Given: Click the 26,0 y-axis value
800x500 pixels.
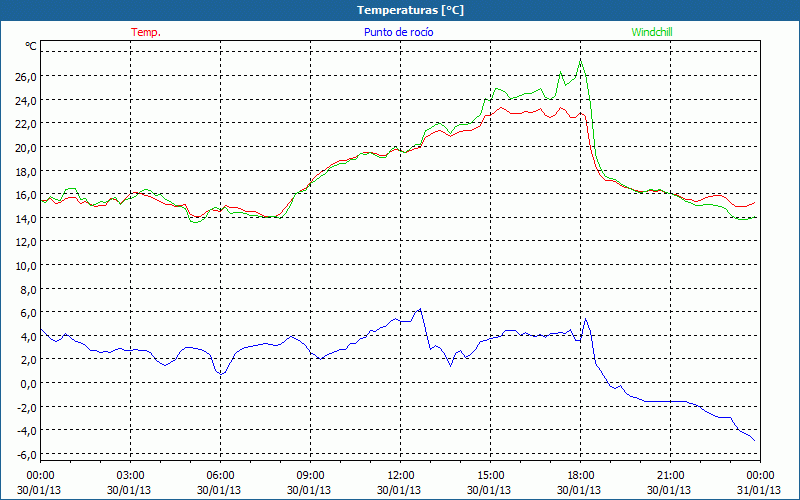Looking at the screenshot, I should [x=27, y=77].
